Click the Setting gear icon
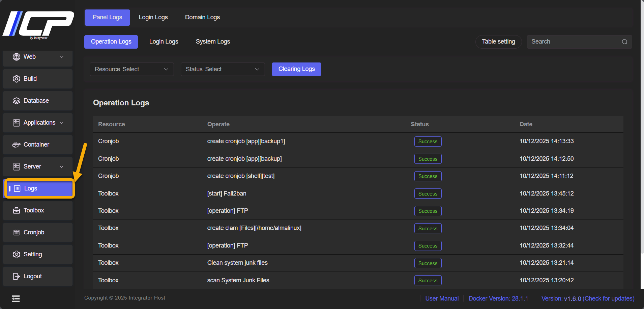The width and height of the screenshot is (644, 309). click(17, 254)
